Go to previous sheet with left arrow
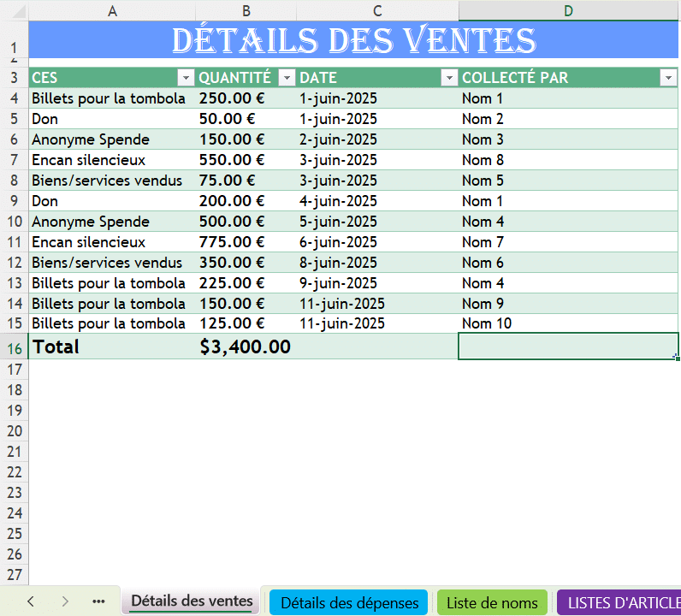681x616 pixels. point(31,601)
